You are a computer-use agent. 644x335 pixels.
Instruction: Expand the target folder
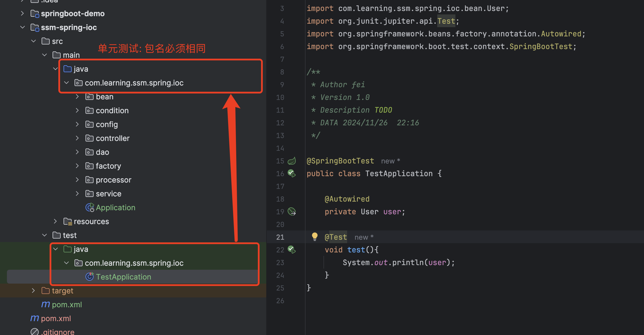(33, 291)
